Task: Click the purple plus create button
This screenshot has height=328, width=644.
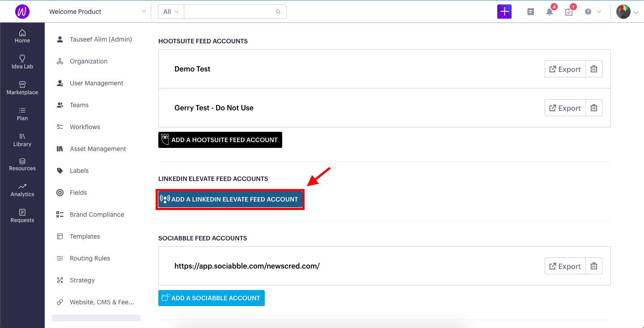Action: (504, 12)
